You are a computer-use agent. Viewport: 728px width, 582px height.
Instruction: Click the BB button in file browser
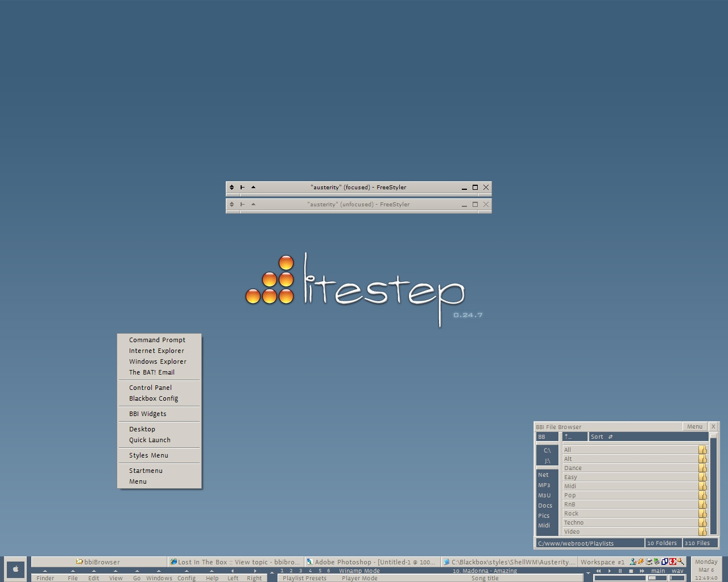(547, 436)
